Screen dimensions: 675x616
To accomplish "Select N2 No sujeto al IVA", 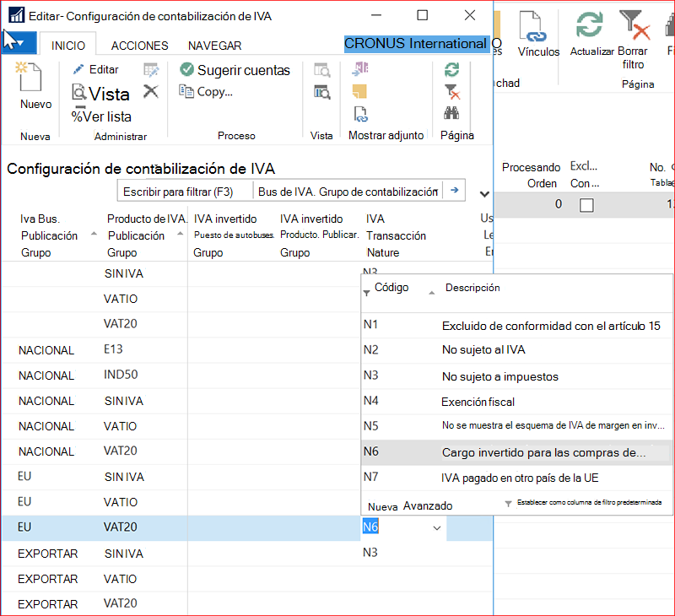I will (516, 350).
